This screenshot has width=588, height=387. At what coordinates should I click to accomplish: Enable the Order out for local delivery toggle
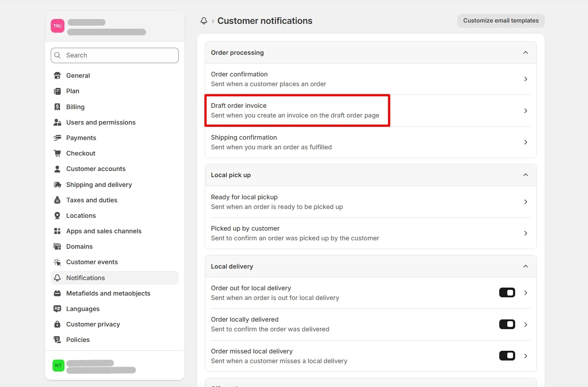point(507,292)
